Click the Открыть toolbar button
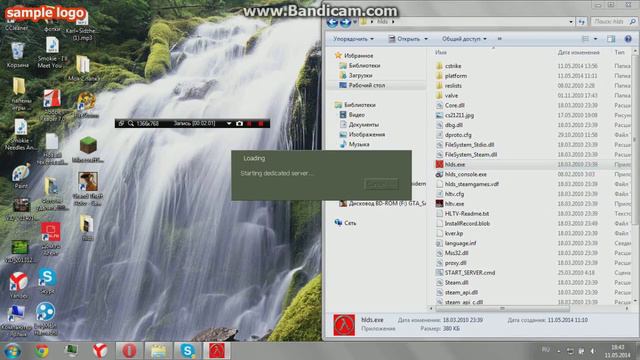 tap(404, 39)
